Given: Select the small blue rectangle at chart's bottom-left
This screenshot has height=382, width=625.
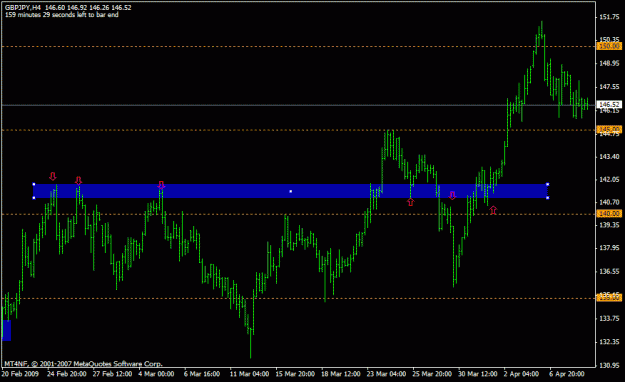Looking at the screenshot, I should [6, 330].
